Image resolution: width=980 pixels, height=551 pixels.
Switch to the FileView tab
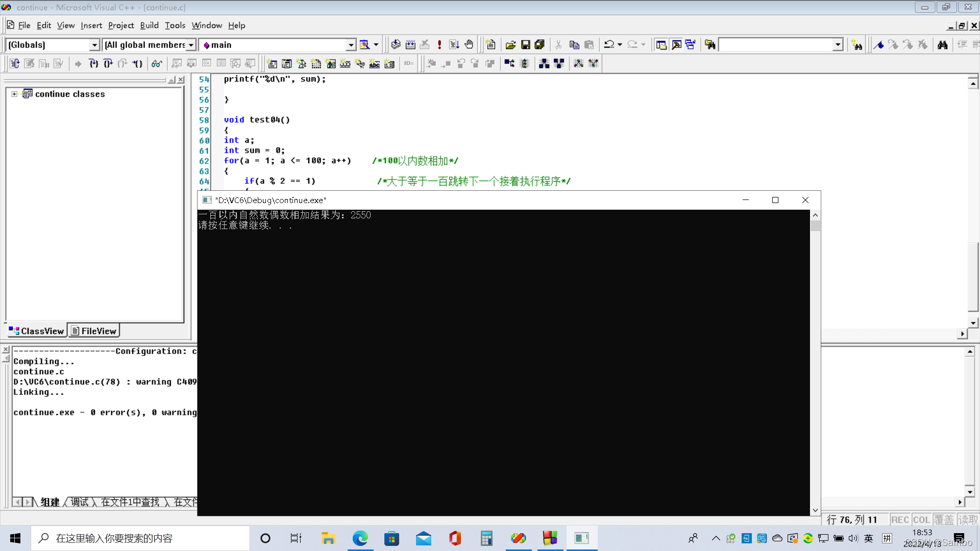click(94, 331)
